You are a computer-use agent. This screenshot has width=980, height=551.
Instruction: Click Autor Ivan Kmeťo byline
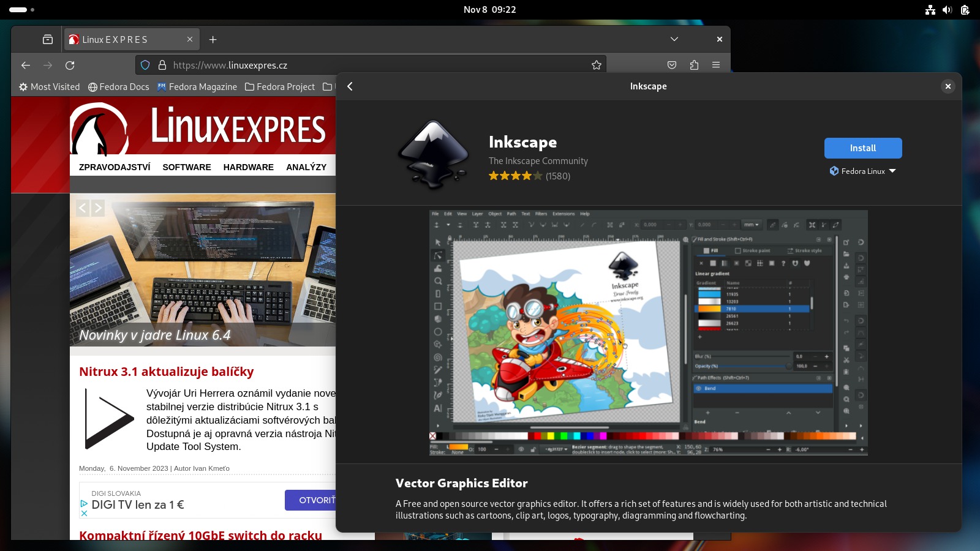202,468
